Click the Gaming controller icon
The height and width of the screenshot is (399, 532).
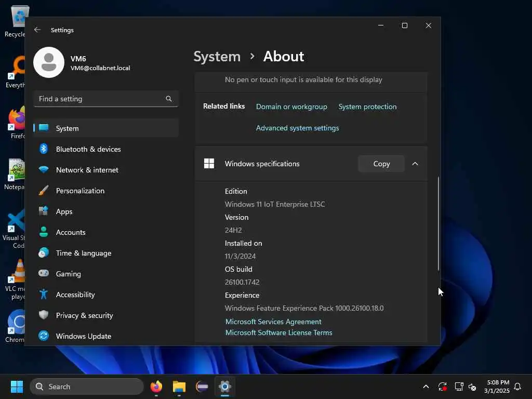coord(44,273)
